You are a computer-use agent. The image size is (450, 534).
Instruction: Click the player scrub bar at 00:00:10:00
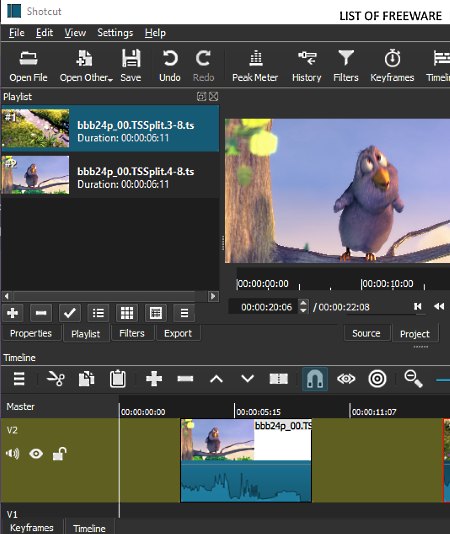tap(387, 284)
